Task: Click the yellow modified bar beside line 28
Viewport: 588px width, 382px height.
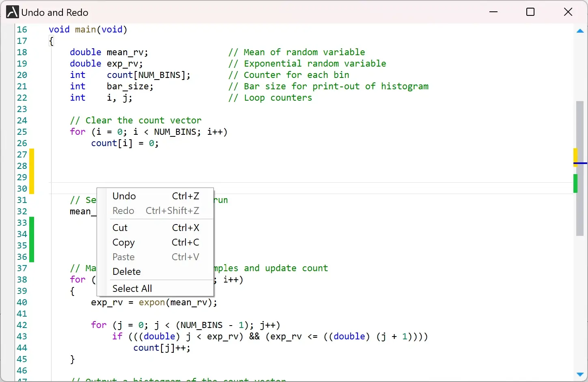Action: click(x=32, y=166)
